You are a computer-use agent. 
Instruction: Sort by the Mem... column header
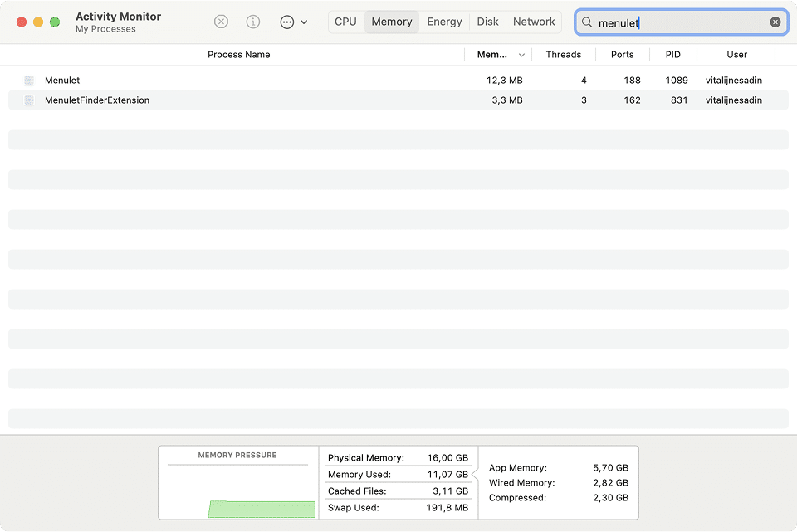[x=491, y=55]
